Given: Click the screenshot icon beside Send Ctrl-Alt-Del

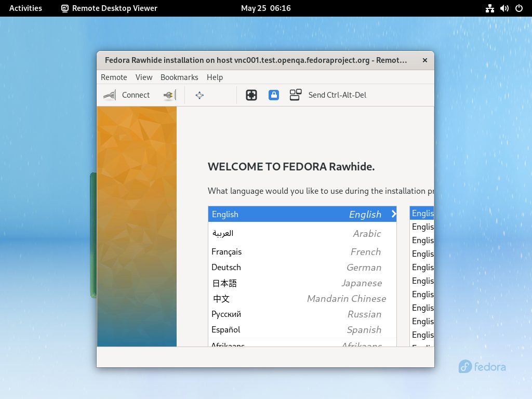Looking at the screenshot, I should (x=296, y=95).
